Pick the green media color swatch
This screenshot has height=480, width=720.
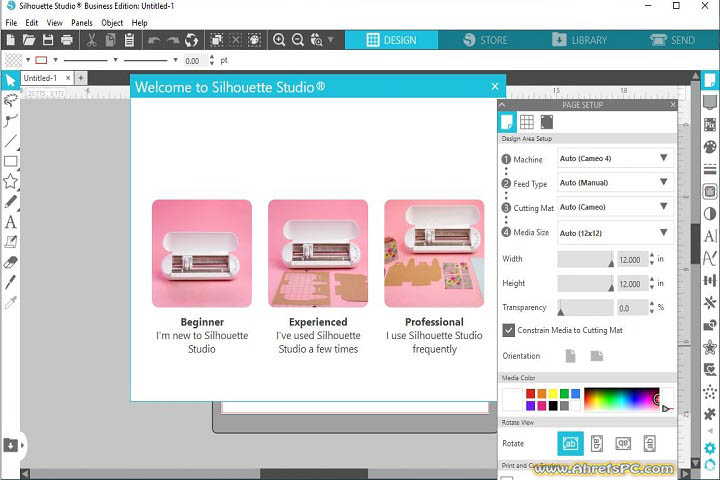point(564,394)
